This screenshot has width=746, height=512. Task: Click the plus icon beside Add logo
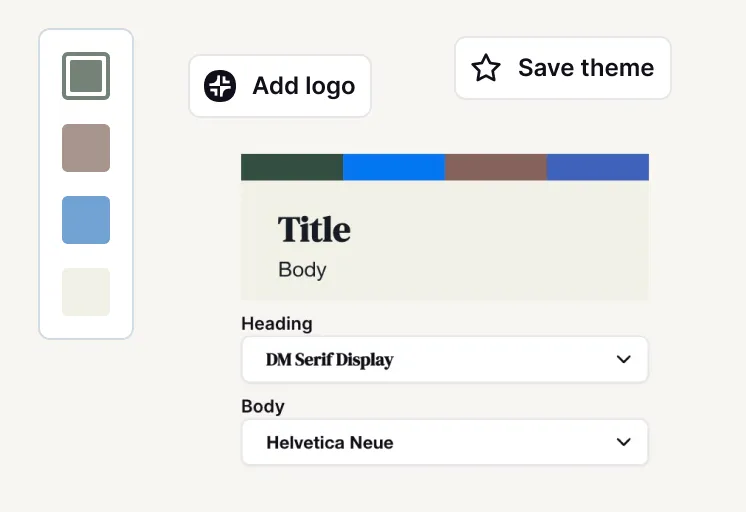(x=220, y=86)
